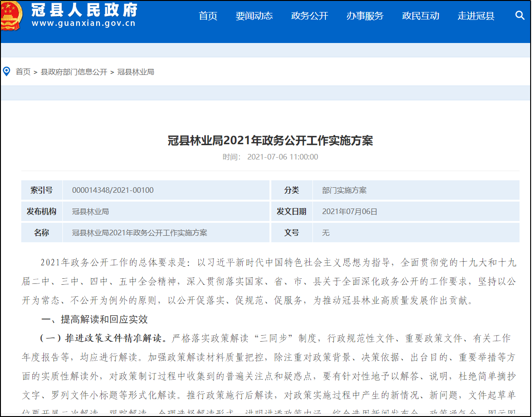The height and width of the screenshot is (417, 532).
Task: Click the 发布机构 label cell
Action: 42,211
